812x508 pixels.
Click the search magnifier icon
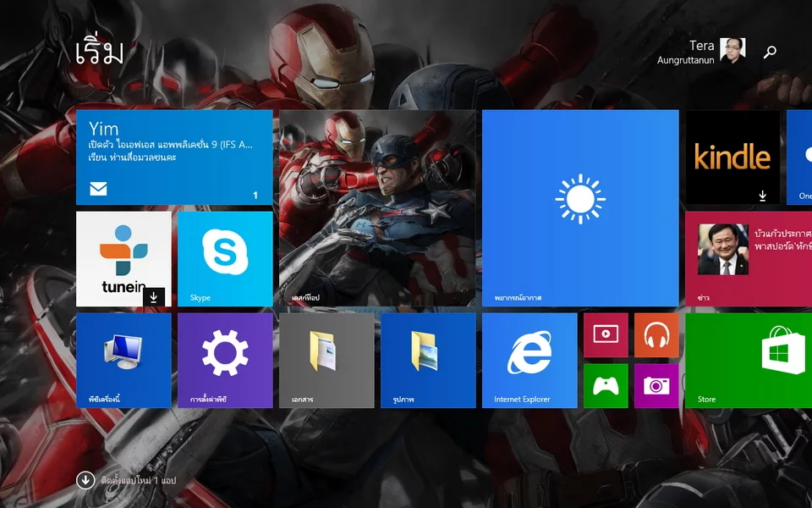[770, 52]
